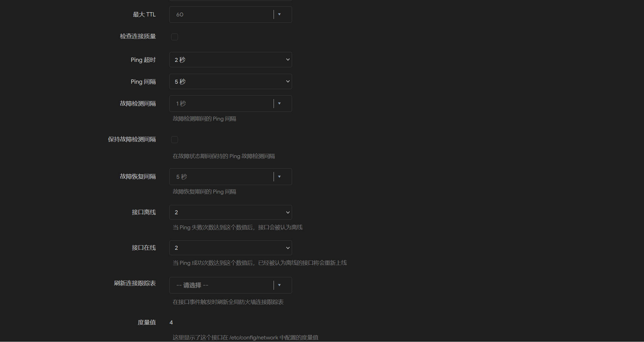
Task: Open the Ping 超时 select showing 2 秒
Action: point(230,60)
